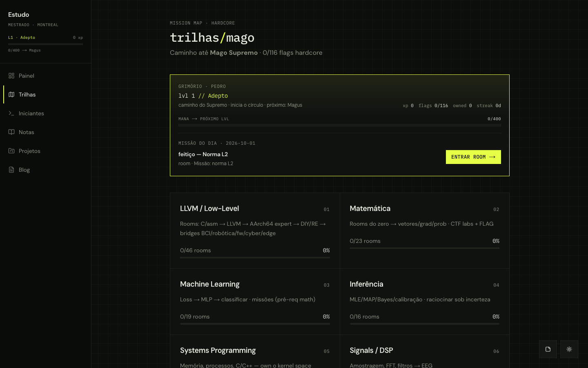This screenshot has width=588, height=368.
Task: Toggle the light/dark theme sun button
Action: 569,349
